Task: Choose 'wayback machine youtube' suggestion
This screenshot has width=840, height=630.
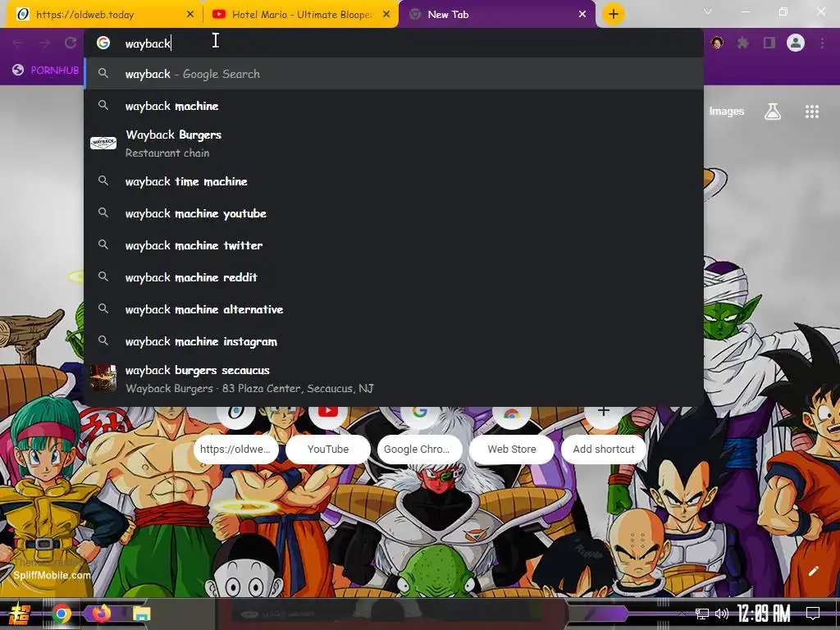Action: (394, 214)
